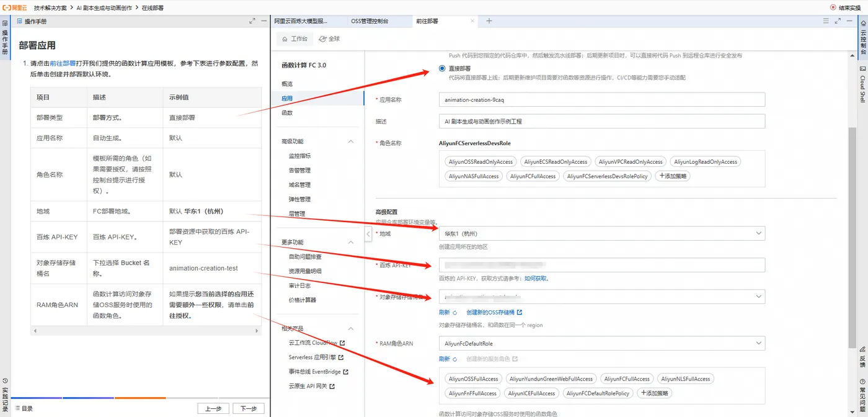Switch to OSS管理控制台 tab

coord(370,21)
